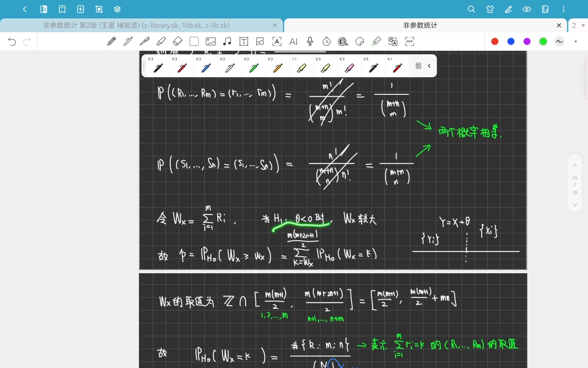Screen dimensions: 588x368
Task: Insert audio with music note icon
Action: click(x=227, y=41)
